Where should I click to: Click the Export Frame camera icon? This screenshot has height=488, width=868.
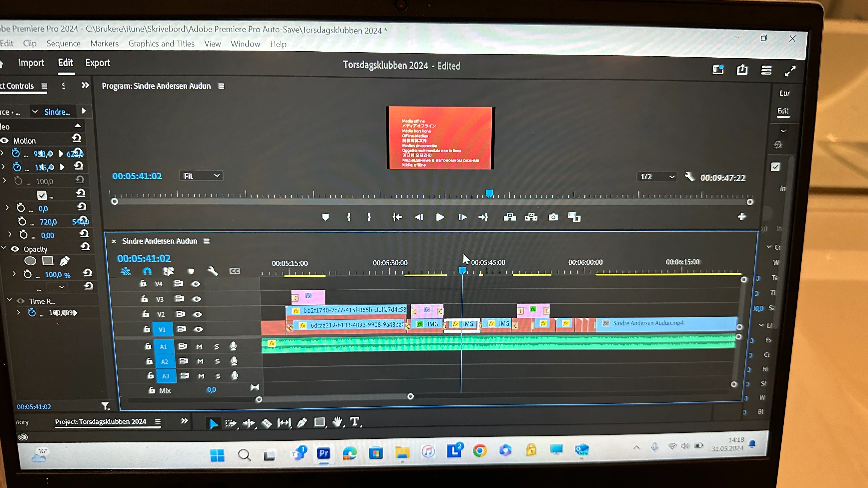553,217
